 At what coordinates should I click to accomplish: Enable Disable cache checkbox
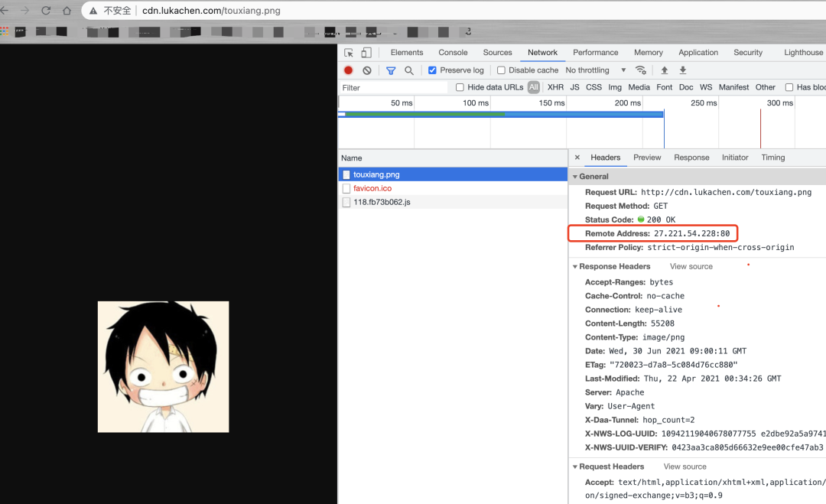(501, 70)
